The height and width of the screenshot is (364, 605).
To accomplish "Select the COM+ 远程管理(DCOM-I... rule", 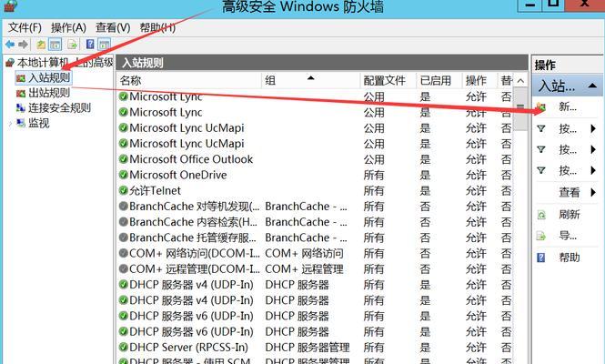I will coord(195,269).
